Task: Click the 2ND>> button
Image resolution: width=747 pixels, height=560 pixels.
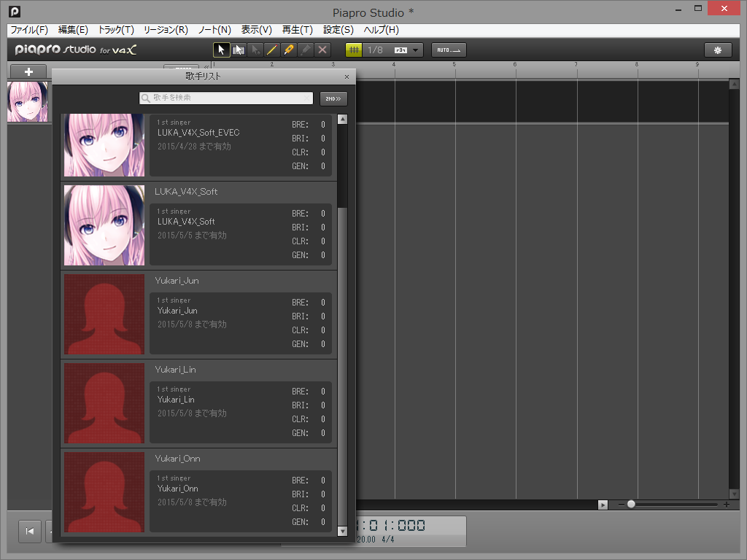Action: [333, 98]
